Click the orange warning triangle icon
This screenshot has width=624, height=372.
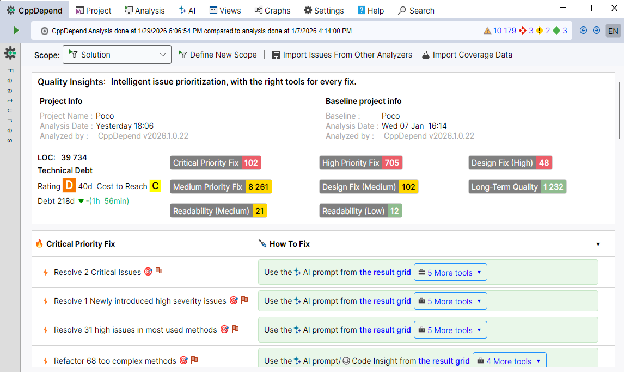tap(487, 31)
